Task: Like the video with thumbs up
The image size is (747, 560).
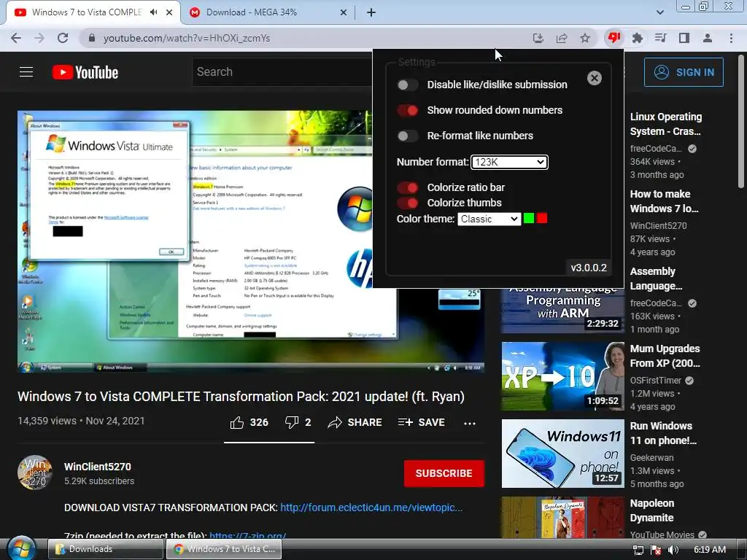Action: tap(237, 422)
